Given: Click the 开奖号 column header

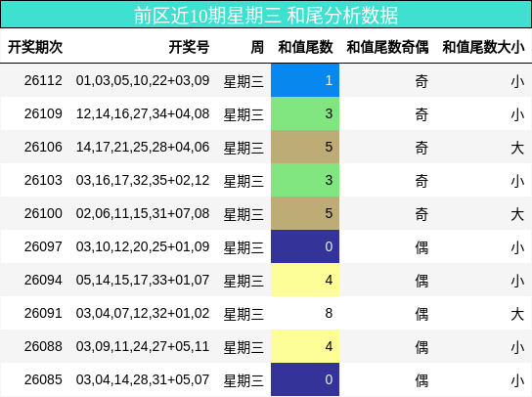Looking at the screenshot, I should click(x=189, y=47).
